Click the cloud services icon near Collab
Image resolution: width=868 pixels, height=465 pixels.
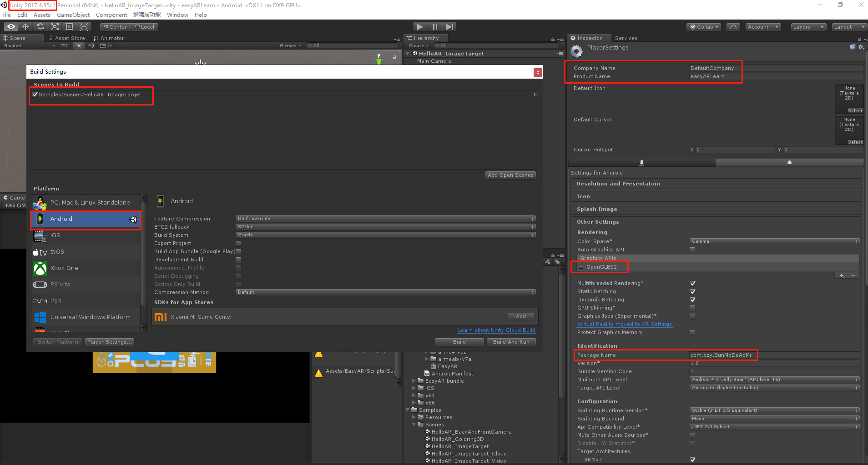click(733, 27)
